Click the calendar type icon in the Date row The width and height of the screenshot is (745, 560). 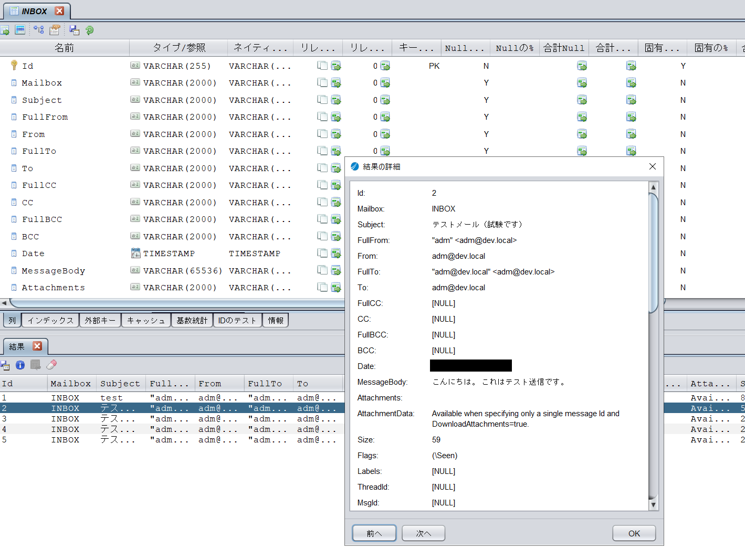[135, 253]
